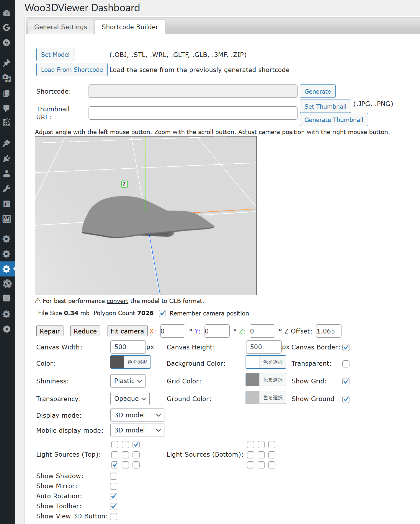Follow the 'convert' link to GLB format
The image size is (420, 524).
[117, 301]
